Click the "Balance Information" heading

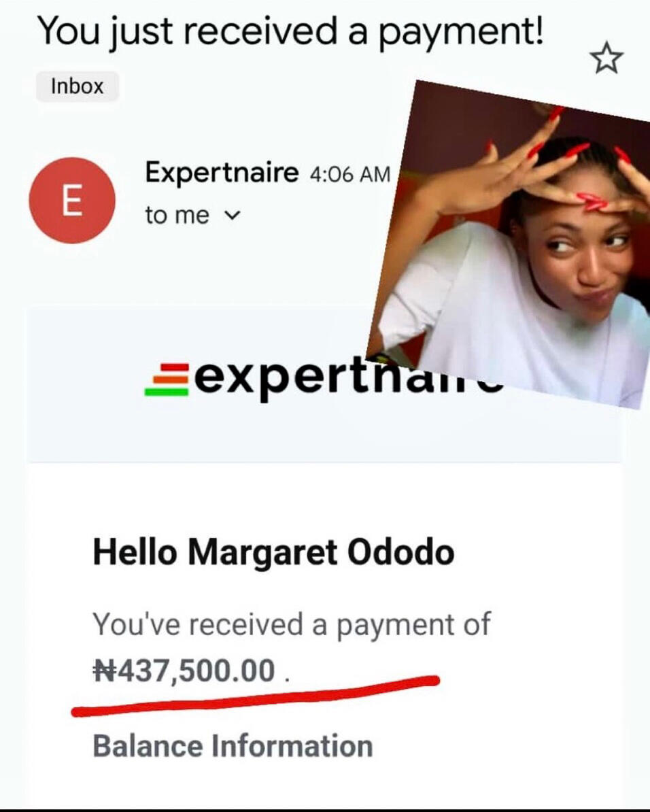pyautogui.click(x=233, y=745)
